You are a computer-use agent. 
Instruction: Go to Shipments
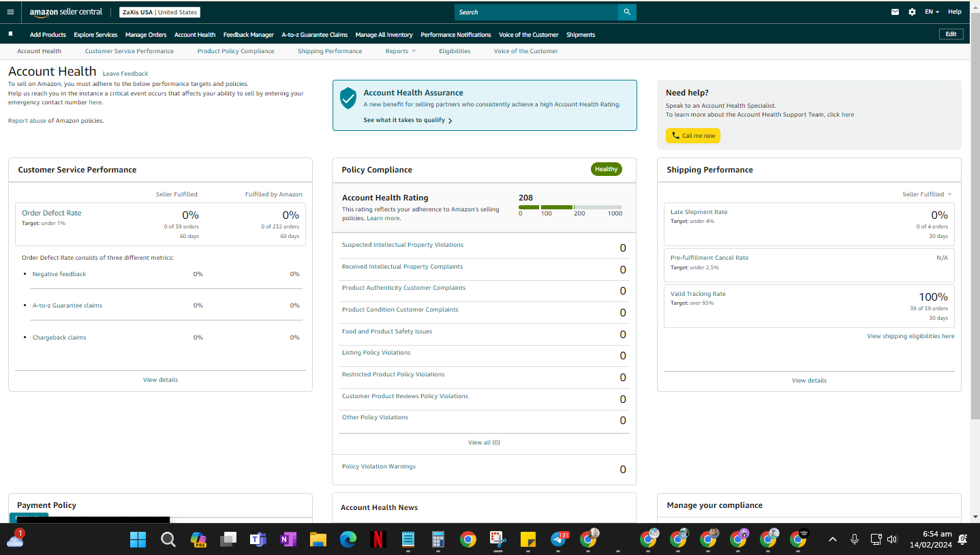[581, 35]
